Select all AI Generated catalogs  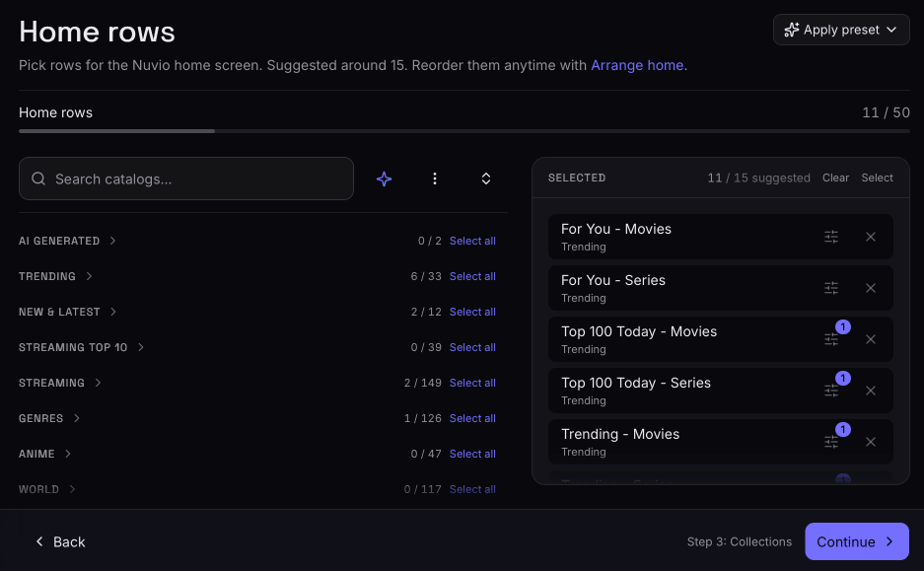[x=472, y=241]
